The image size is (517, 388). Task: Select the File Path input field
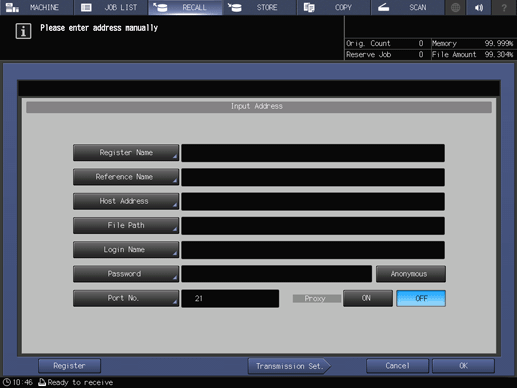point(313,226)
